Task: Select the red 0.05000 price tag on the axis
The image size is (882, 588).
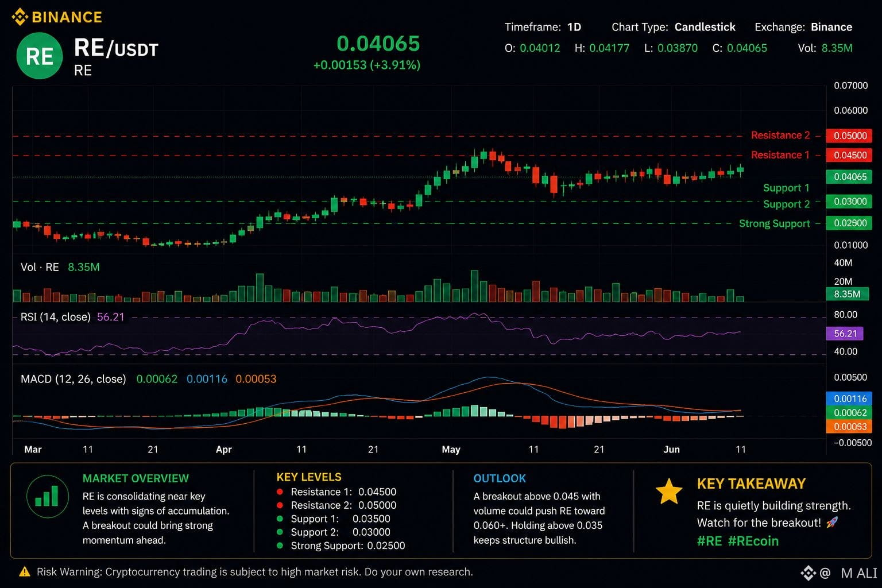Action: coord(849,136)
